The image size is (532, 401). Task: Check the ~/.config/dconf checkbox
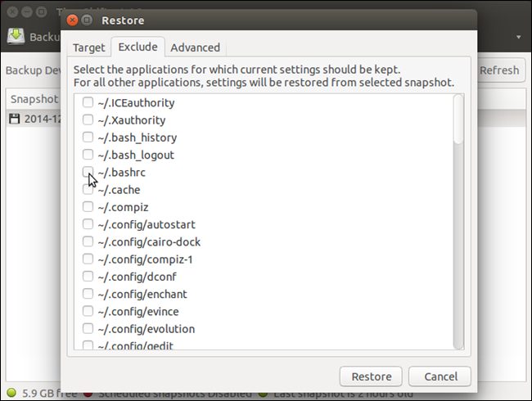88,276
